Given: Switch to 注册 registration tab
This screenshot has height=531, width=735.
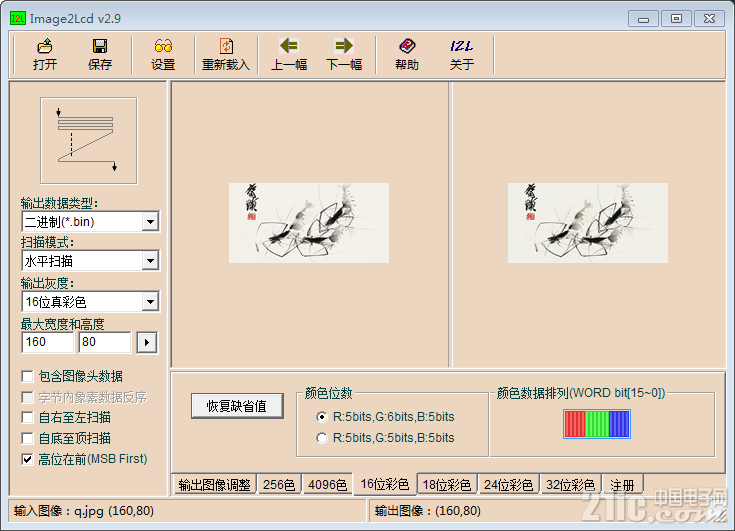Looking at the screenshot, I should [x=622, y=485].
